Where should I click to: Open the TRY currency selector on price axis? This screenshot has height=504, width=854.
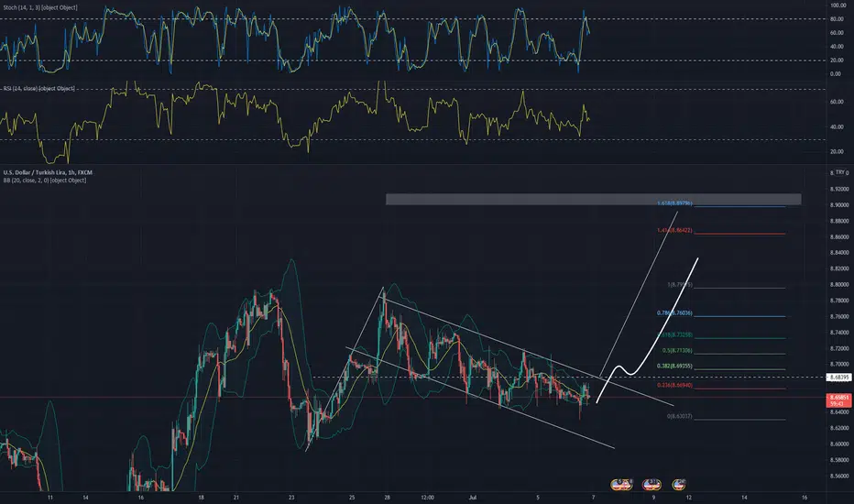(839, 172)
